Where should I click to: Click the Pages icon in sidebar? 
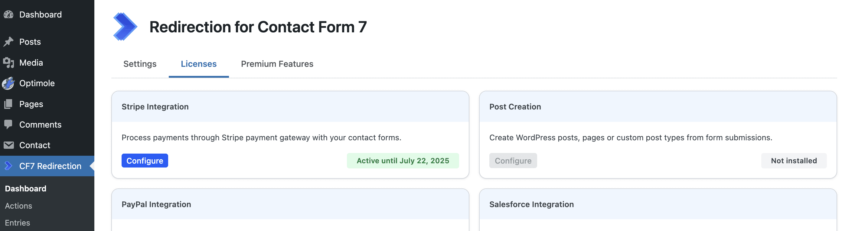8,104
